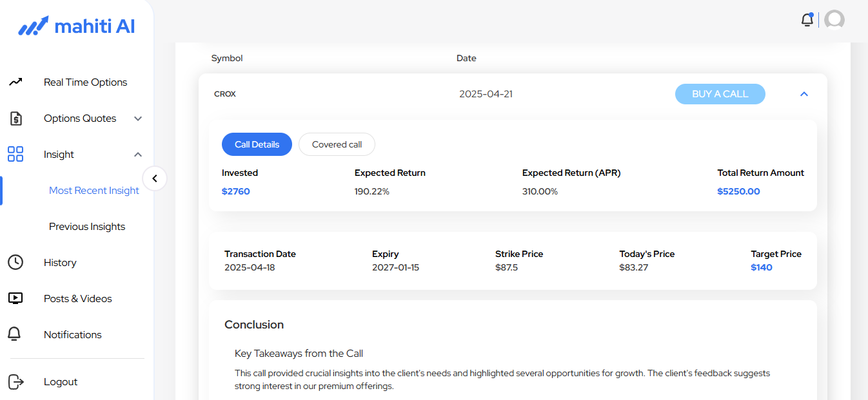This screenshot has width=868, height=400.
Task: Open the notification bell in the header
Action: coord(807,20)
